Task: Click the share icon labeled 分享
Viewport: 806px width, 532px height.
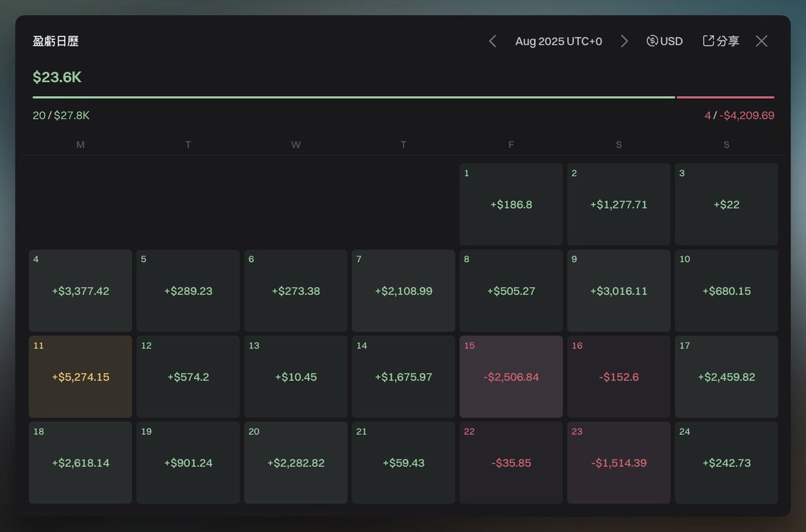Action: (x=721, y=42)
